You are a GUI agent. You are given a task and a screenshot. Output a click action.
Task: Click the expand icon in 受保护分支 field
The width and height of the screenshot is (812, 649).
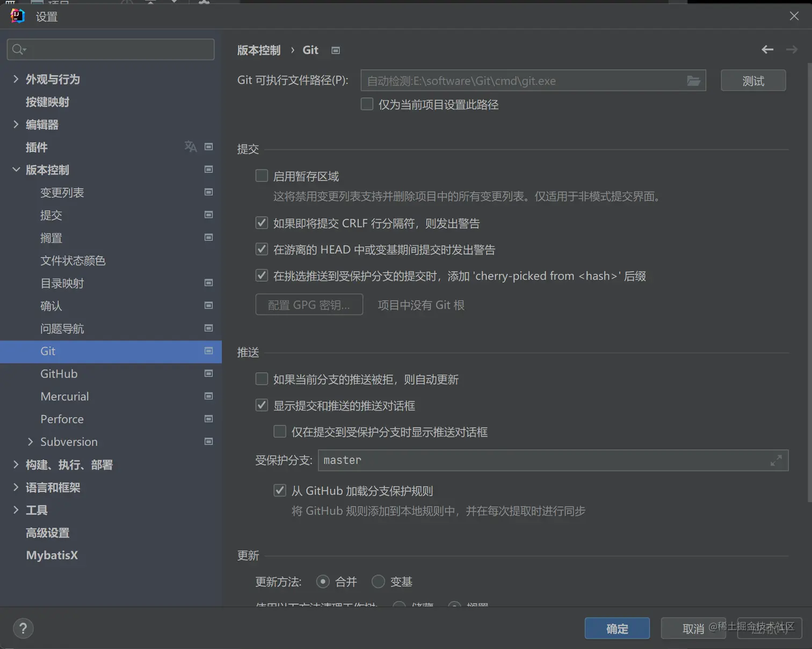(x=776, y=461)
